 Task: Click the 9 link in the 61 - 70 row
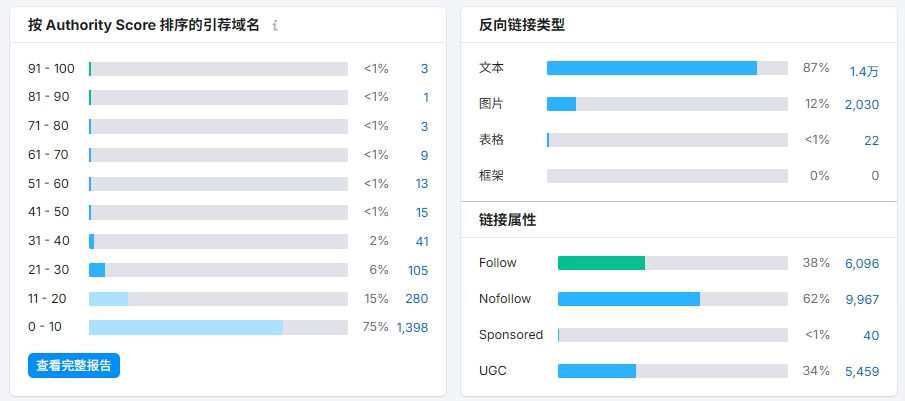coord(424,155)
